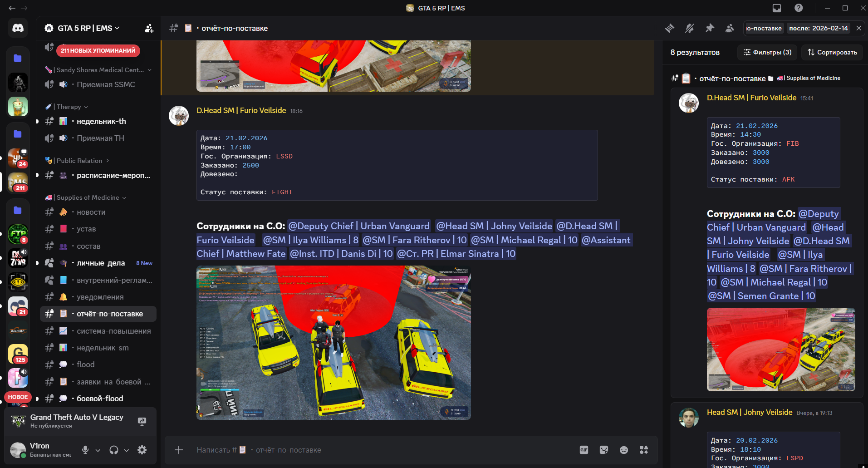Open the новости channel
The width and height of the screenshot is (868, 468).
(98, 212)
